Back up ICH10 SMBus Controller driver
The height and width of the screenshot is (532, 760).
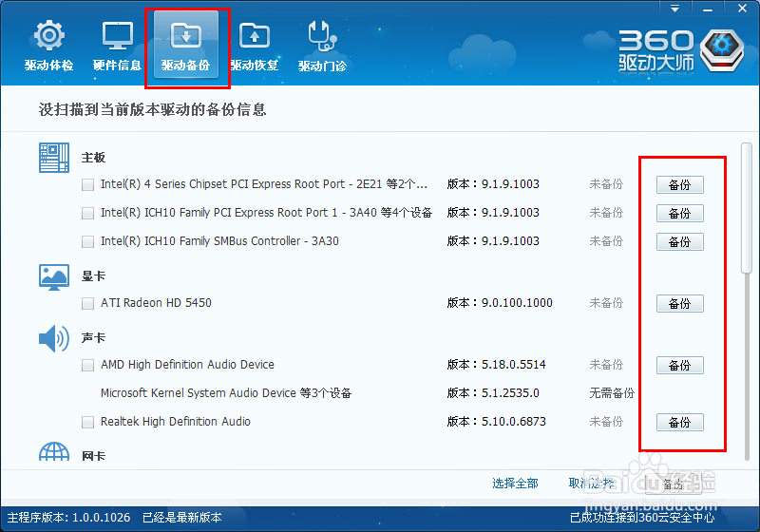click(679, 241)
